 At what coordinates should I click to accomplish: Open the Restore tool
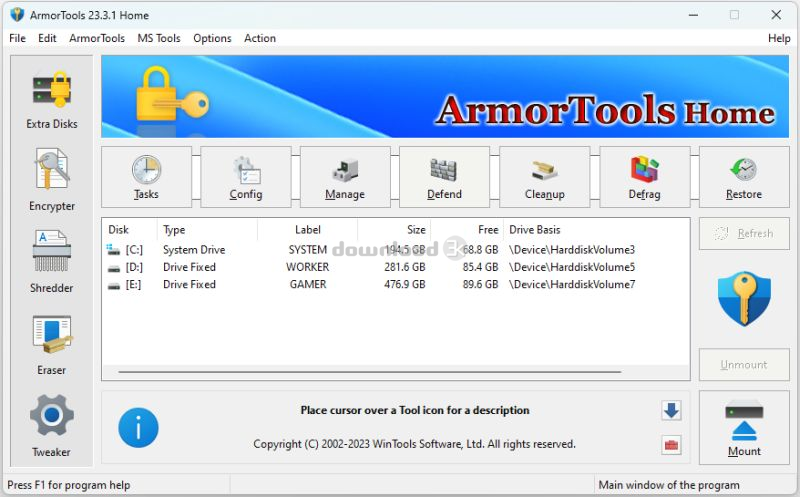744,177
